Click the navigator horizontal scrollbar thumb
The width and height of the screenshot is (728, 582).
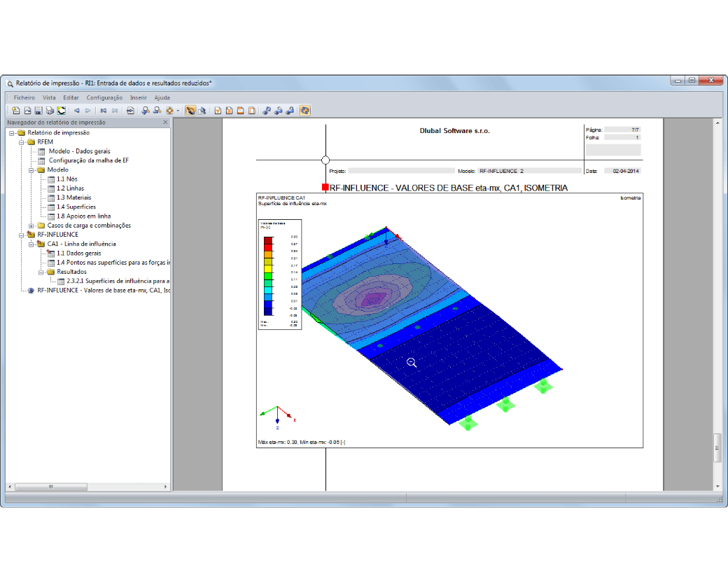pyautogui.click(x=51, y=487)
